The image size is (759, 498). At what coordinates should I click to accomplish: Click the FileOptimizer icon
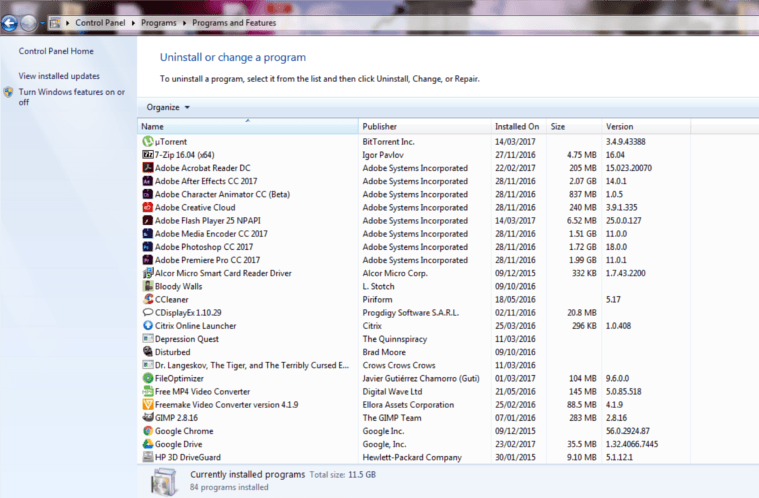pos(148,377)
